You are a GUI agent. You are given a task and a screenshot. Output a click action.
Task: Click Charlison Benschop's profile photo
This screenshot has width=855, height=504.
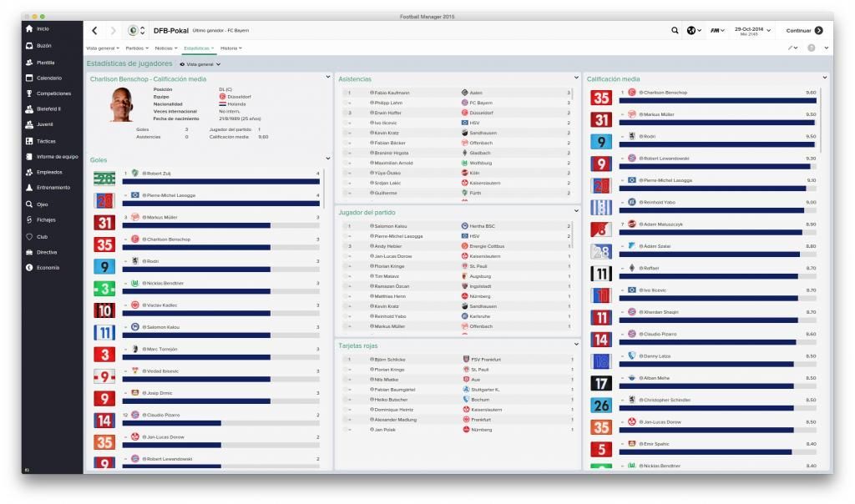pos(121,104)
